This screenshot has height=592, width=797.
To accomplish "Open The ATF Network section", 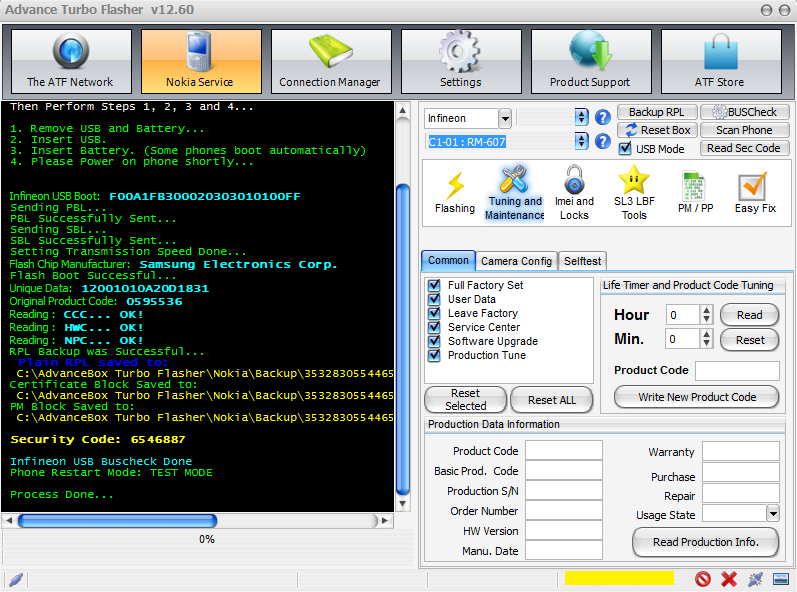I will click(x=71, y=61).
